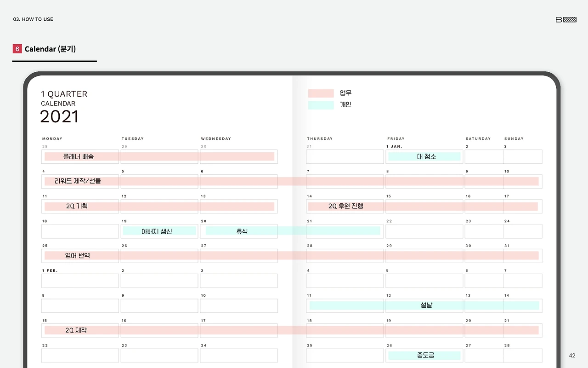Open the 플래너 배송 event bar

(81, 156)
